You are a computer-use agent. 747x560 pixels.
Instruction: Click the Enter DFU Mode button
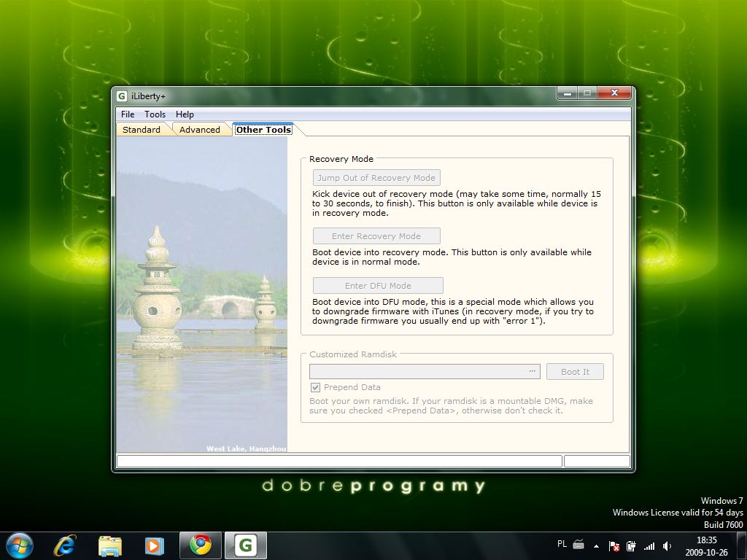(x=378, y=285)
